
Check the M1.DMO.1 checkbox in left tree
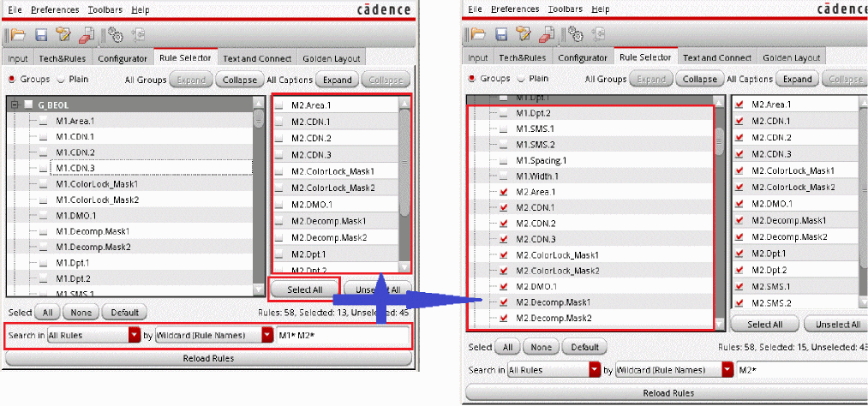pos(44,216)
